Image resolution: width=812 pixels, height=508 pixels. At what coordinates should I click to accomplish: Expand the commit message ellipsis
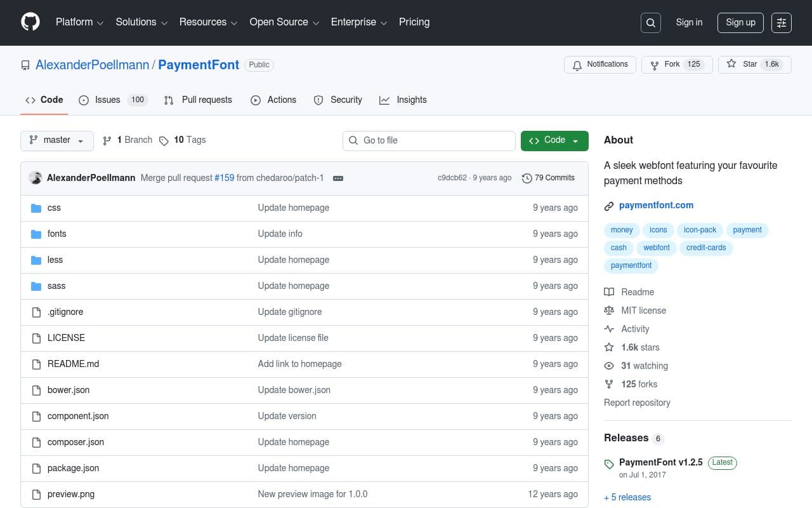point(337,178)
